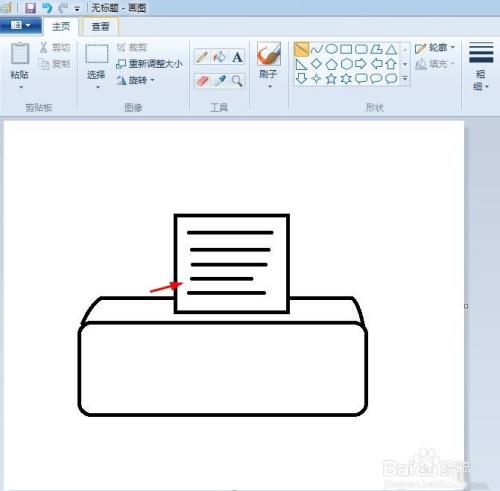This screenshot has width=500, height=491.
Task: Switch to the 主页 tab
Action: [61, 26]
